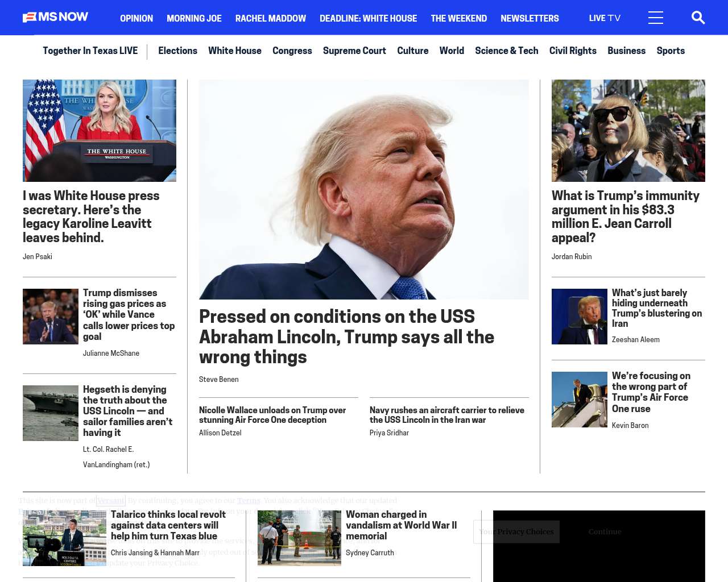This screenshot has width=728, height=582.
Task: Read Jen Psaki's press secretary legacy article
Action: click(x=91, y=217)
